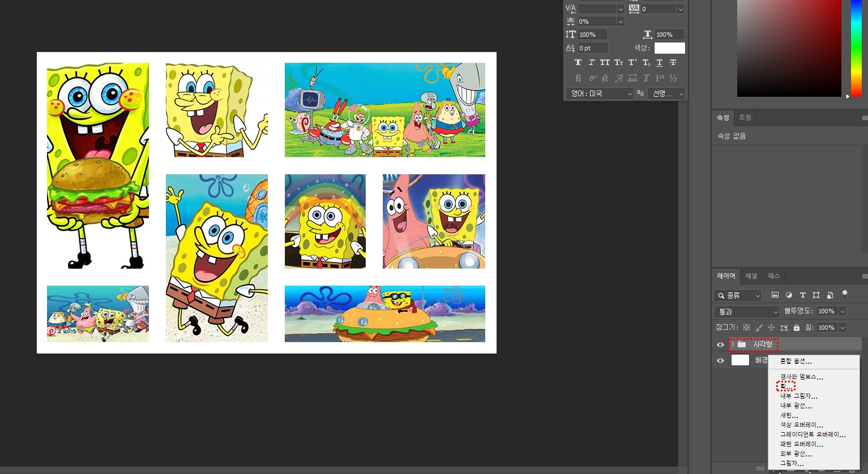Screen dimensions: 868x474
Task: Click the stylistic alternates aa icon
Action: pyautogui.click(x=632, y=78)
